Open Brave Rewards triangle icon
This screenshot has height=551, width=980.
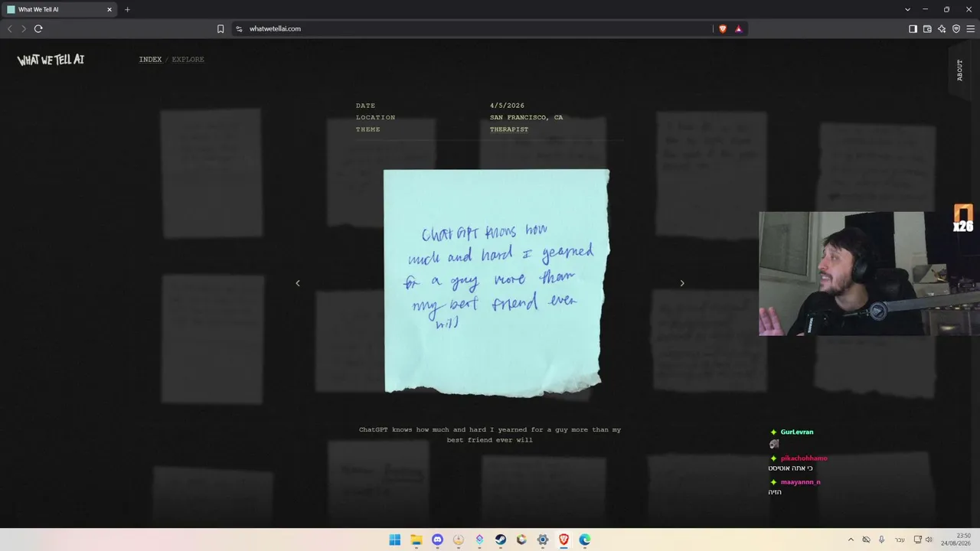tap(739, 29)
